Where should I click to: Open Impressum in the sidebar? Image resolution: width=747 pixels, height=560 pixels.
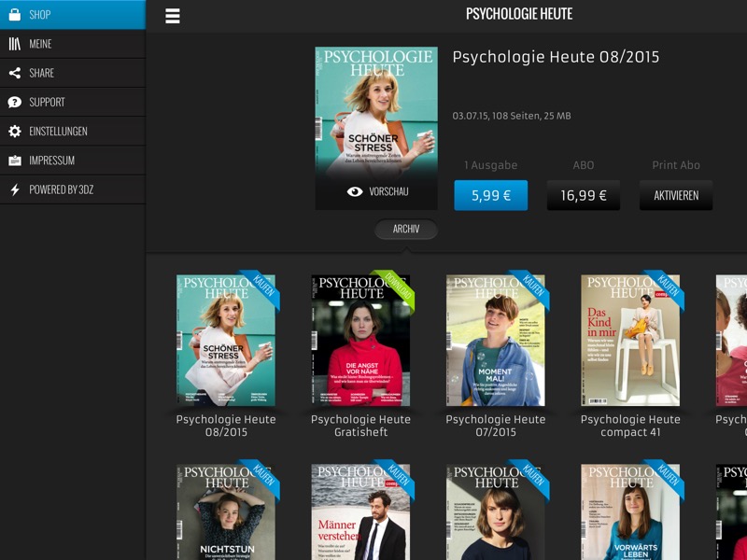(x=73, y=161)
